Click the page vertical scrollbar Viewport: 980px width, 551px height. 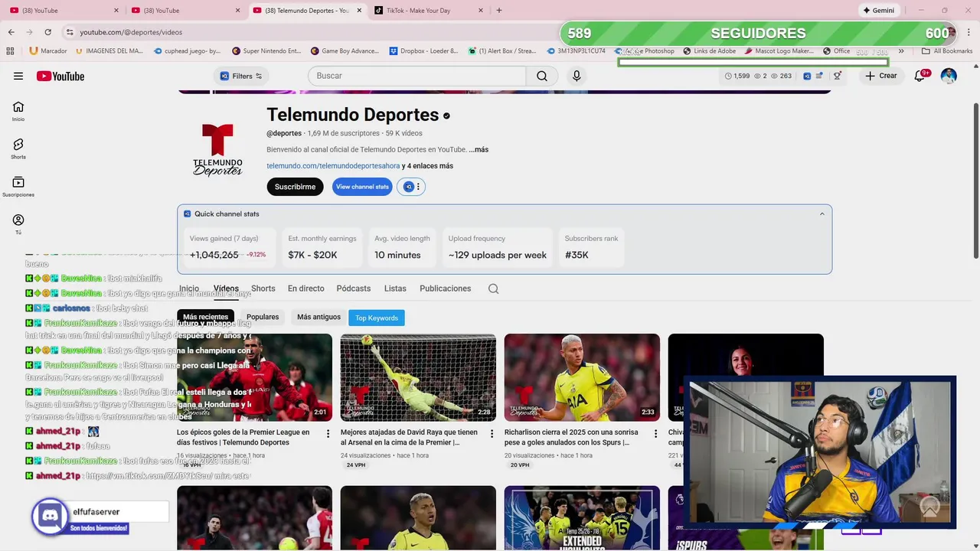(x=975, y=180)
